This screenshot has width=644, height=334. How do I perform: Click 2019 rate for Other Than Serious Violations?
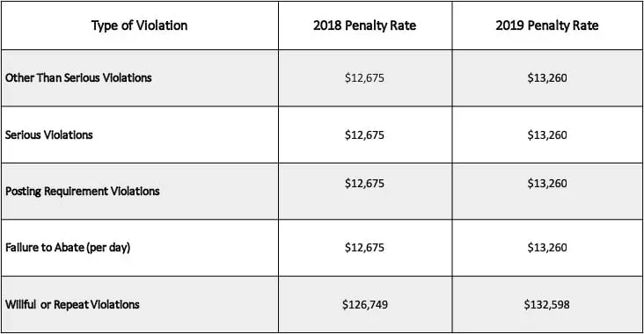(x=547, y=78)
